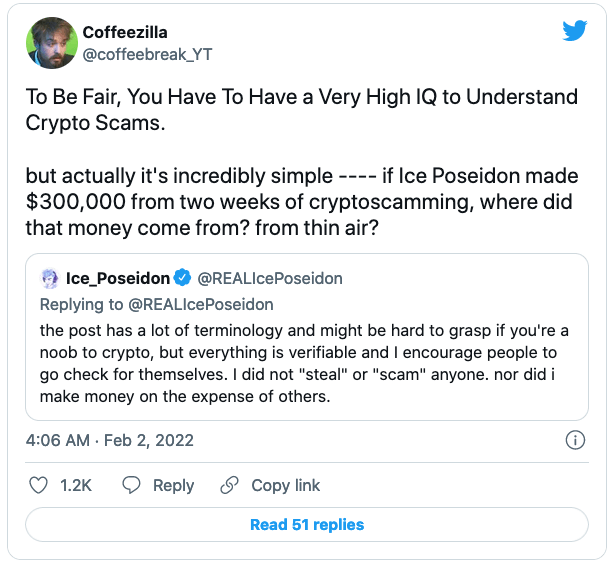612x564 pixels.
Task: Click the reply speech bubble icon
Action: tap(131, 485)
